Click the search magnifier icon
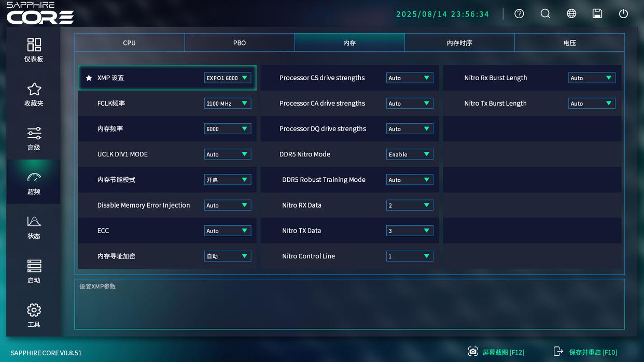The width and height of the screenshot is (644, 362). point(545,14)
